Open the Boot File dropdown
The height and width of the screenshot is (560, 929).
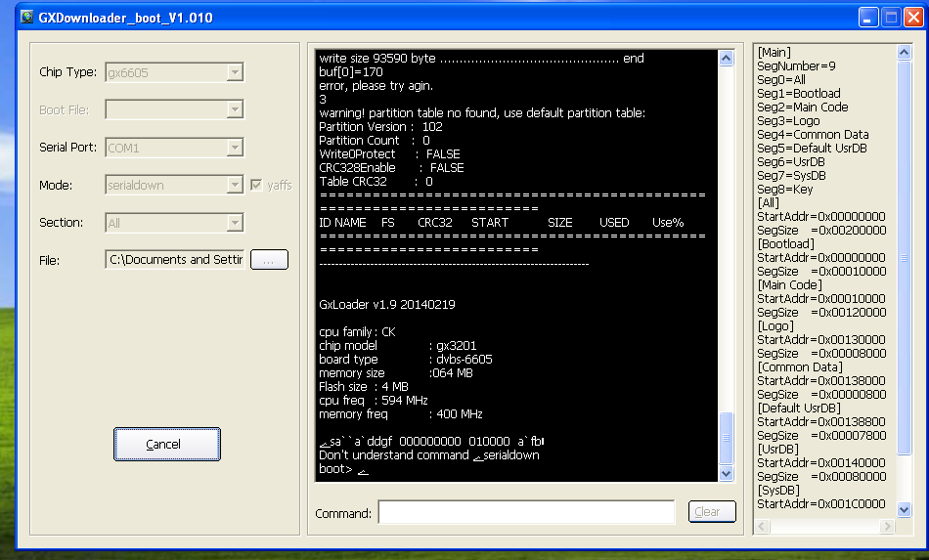click(x=235, y=109)
